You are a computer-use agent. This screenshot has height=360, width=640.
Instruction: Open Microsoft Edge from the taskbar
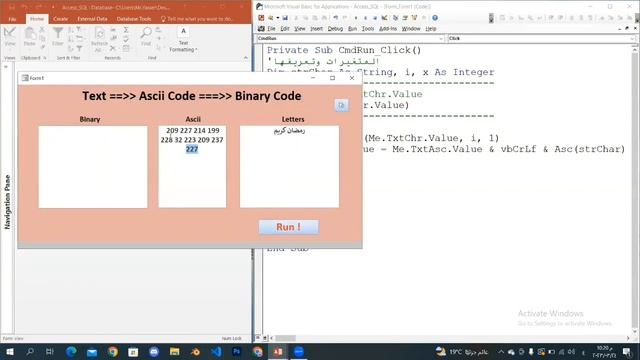[x=71, y=351]
